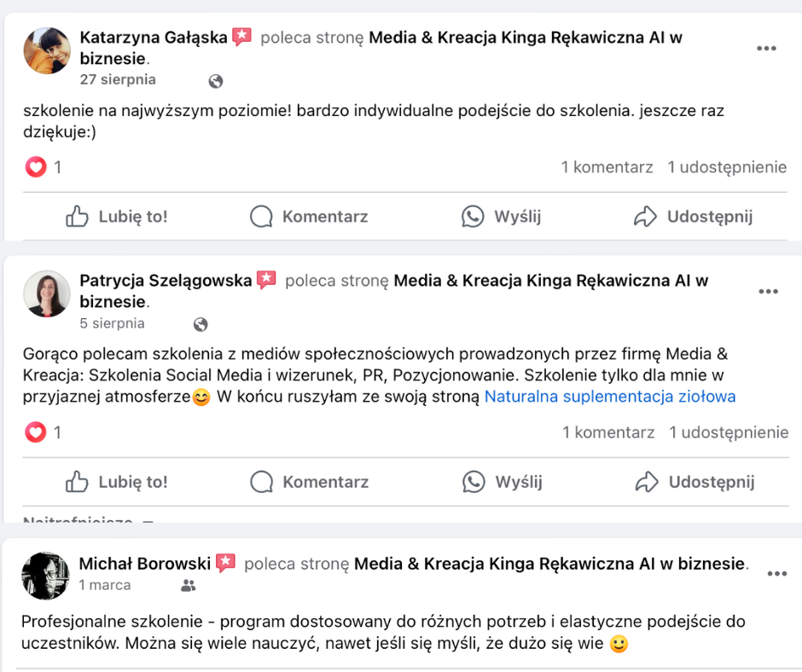Click the comment bubble icon on Patrycja's post
Screen dimensions: 802x672
pyautogui.click(x=261, y=482)
